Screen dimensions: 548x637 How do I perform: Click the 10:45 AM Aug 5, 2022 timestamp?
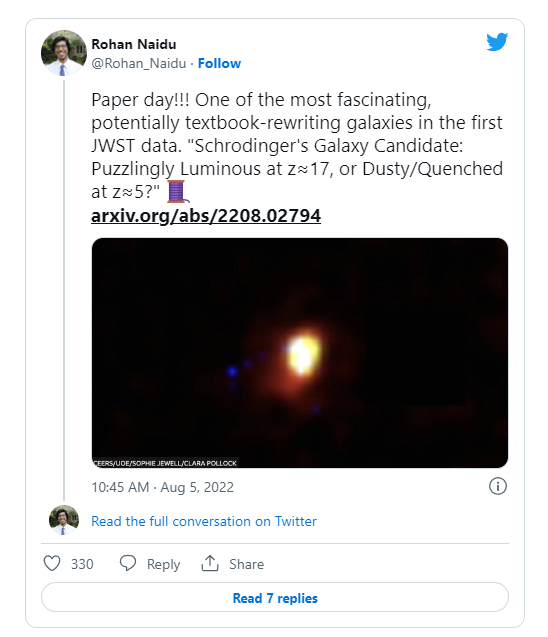pos(162,487)
